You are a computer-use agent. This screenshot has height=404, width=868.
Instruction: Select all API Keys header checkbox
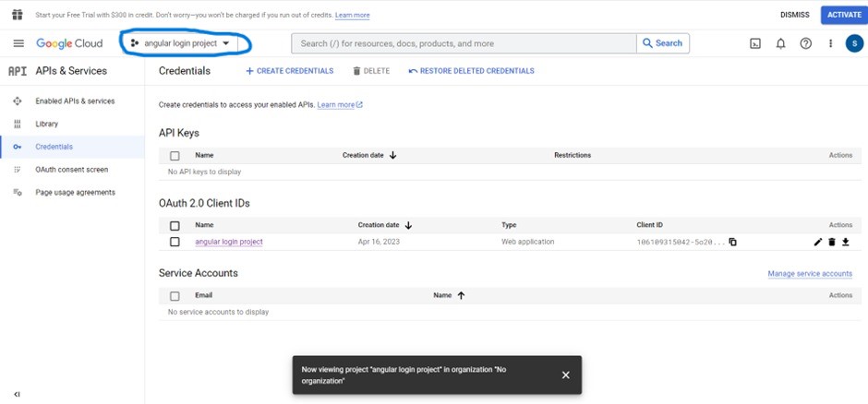175,156
